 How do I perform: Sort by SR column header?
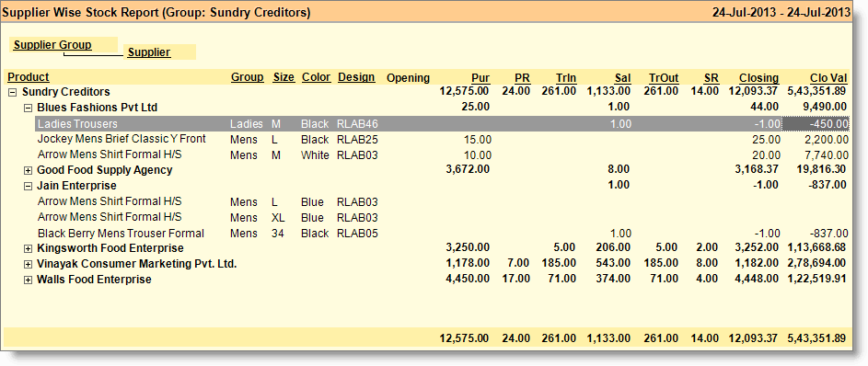coord(711,78)
